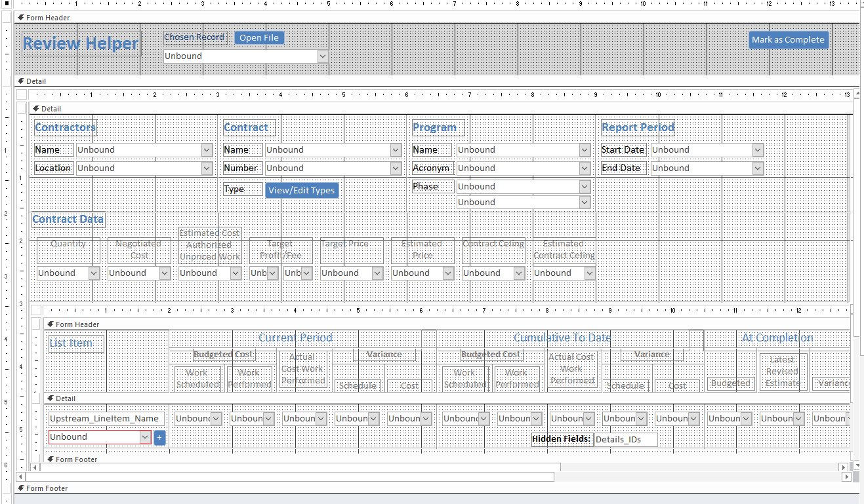Select the At Completion heading label
Screen dimensions: 864x504
777,338
